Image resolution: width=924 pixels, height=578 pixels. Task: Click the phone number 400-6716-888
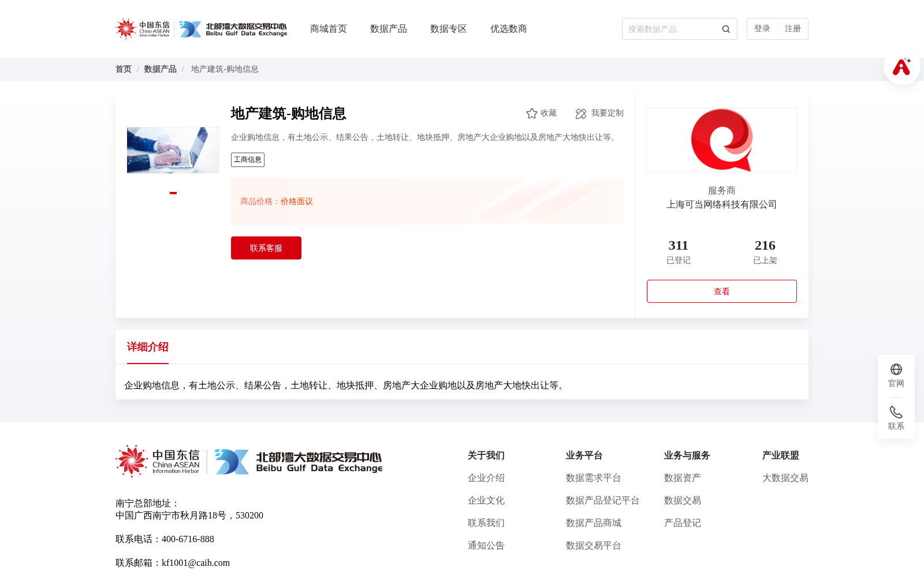click(x=188, y=539)
